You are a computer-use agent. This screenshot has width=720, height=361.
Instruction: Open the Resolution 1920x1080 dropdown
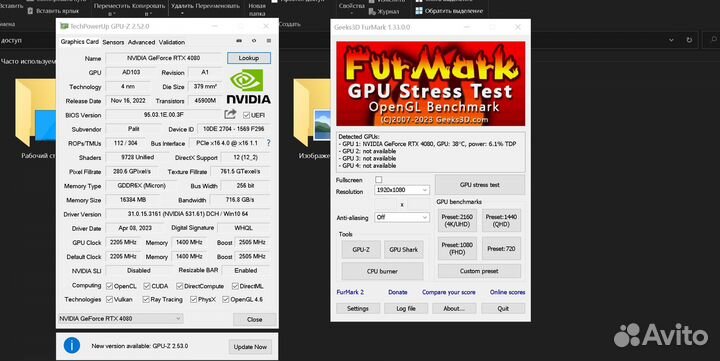(402, 190)
